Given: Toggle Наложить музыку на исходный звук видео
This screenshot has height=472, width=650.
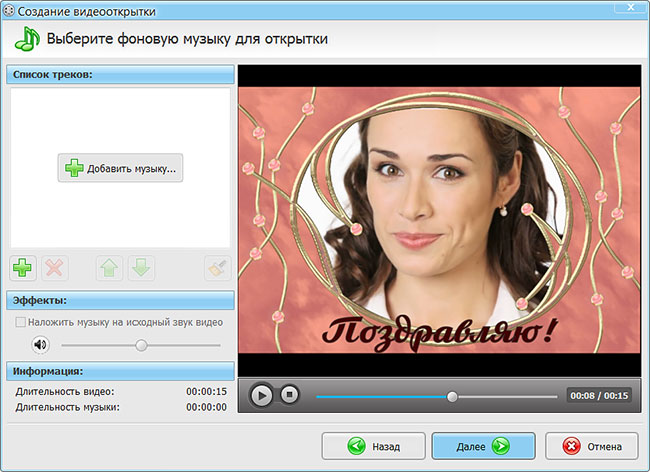Looking at the screenshot, I should coord(20,322).
